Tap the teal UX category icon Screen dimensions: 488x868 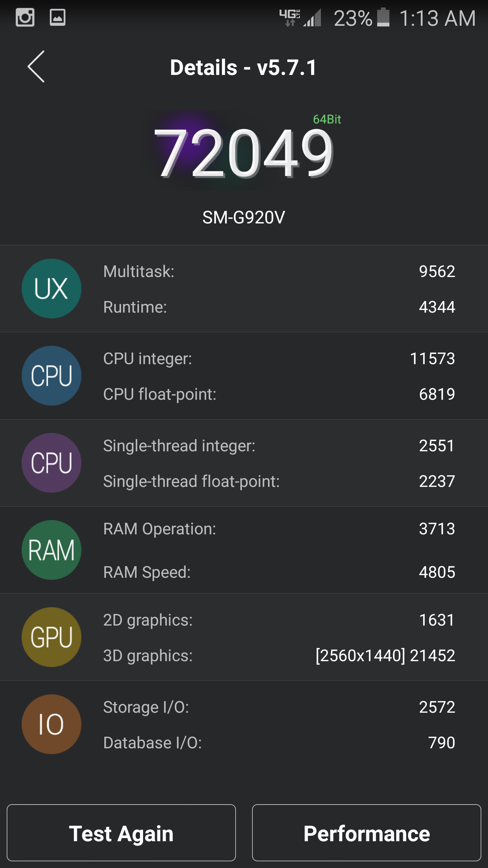[x=52, y=289]
